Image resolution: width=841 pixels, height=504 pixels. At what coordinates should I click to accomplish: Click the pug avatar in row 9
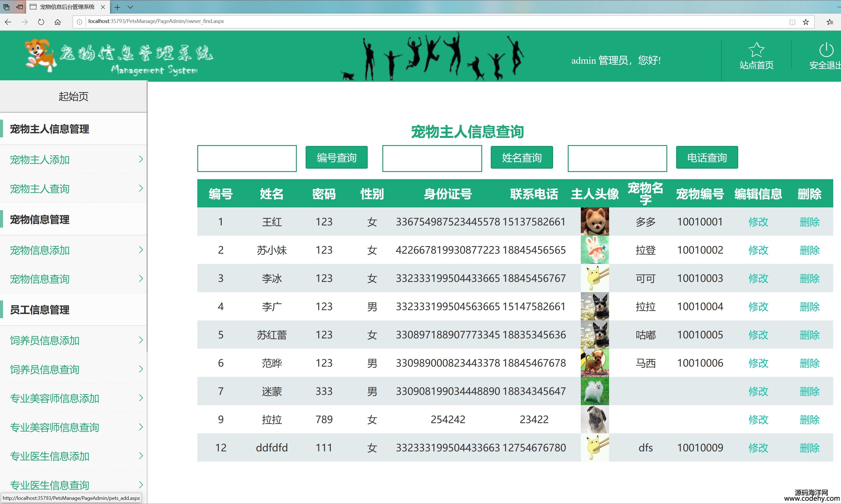tap(595, 420)
